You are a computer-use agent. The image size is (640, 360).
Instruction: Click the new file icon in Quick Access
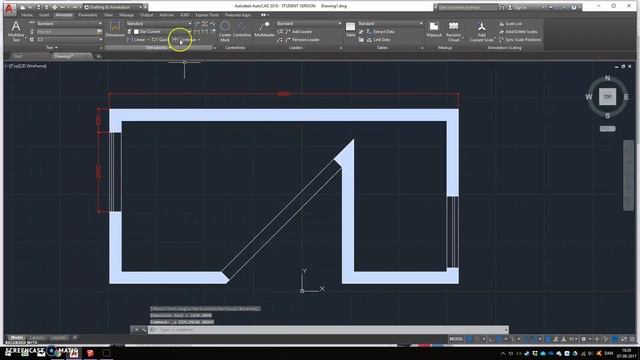22,7
